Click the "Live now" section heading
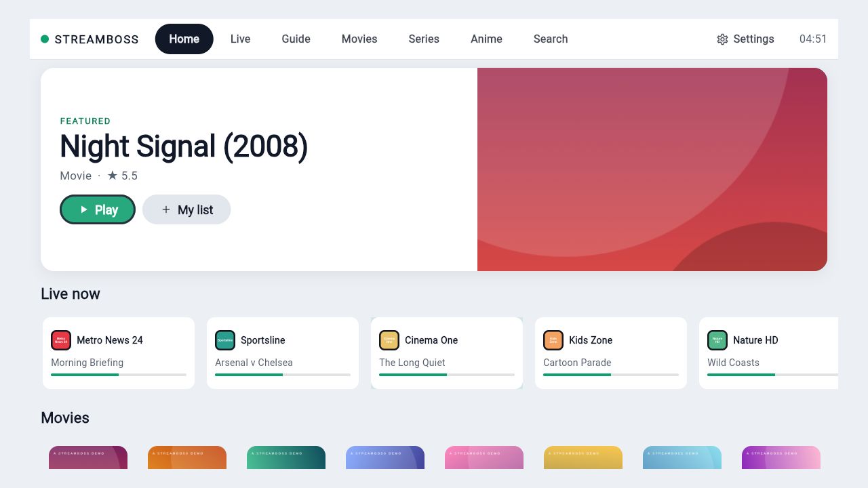 pyautogui.click(x=71, y=293)
